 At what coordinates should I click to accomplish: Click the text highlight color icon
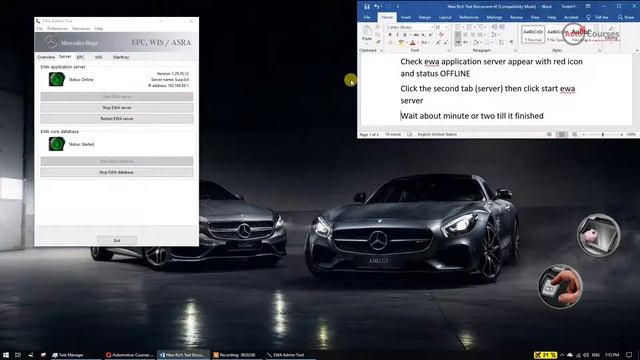tap(401, 42)
